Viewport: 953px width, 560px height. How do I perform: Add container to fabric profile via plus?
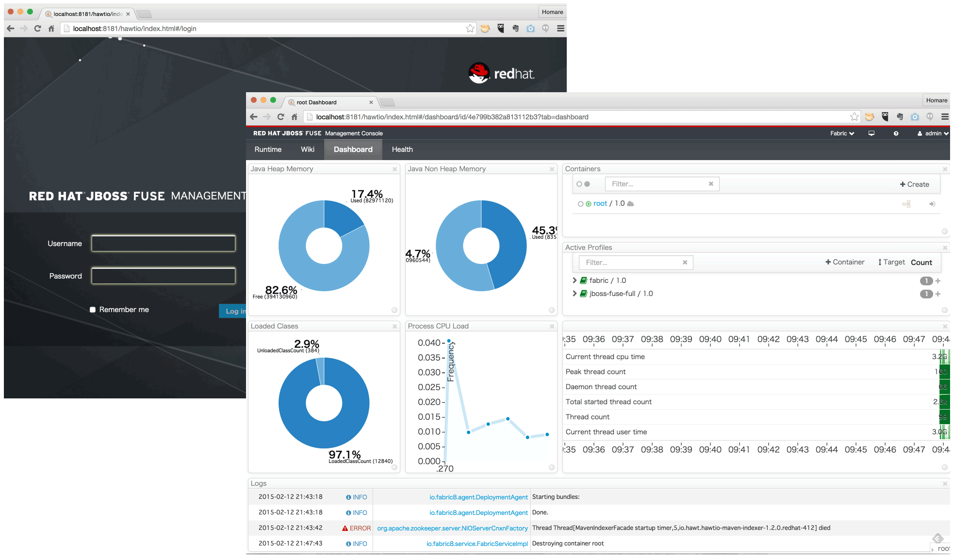click(x=938, y=281)
